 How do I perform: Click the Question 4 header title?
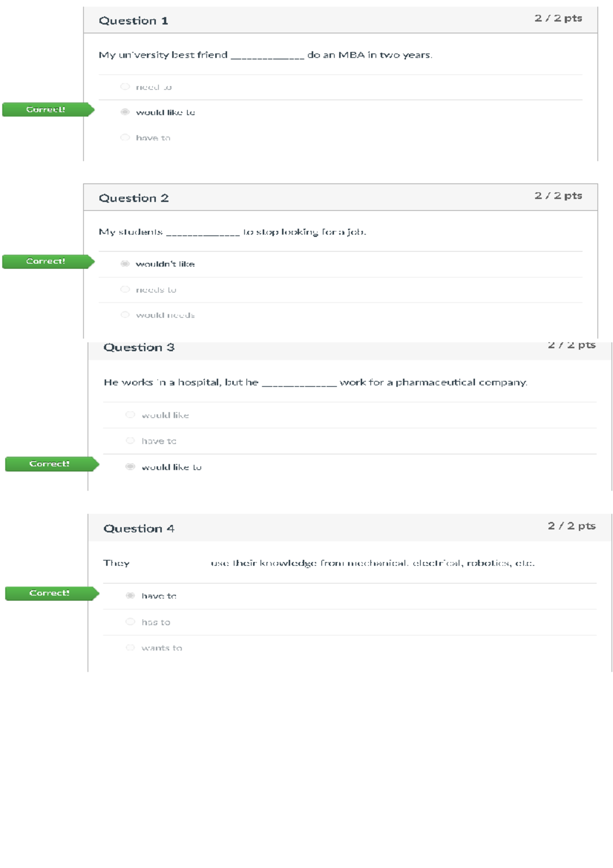[139, 529]
